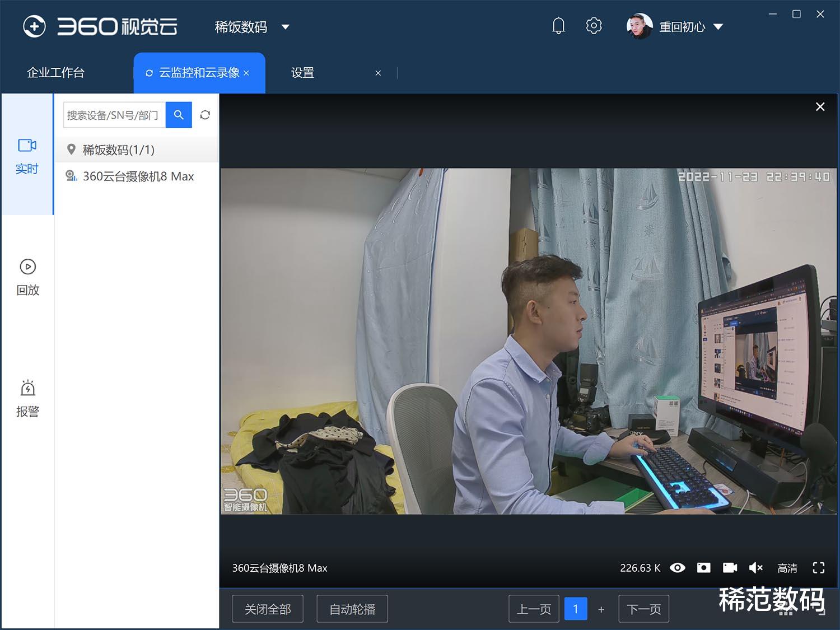
Task: Go to 下一页 next page
Action: click(x=644, y=609)
